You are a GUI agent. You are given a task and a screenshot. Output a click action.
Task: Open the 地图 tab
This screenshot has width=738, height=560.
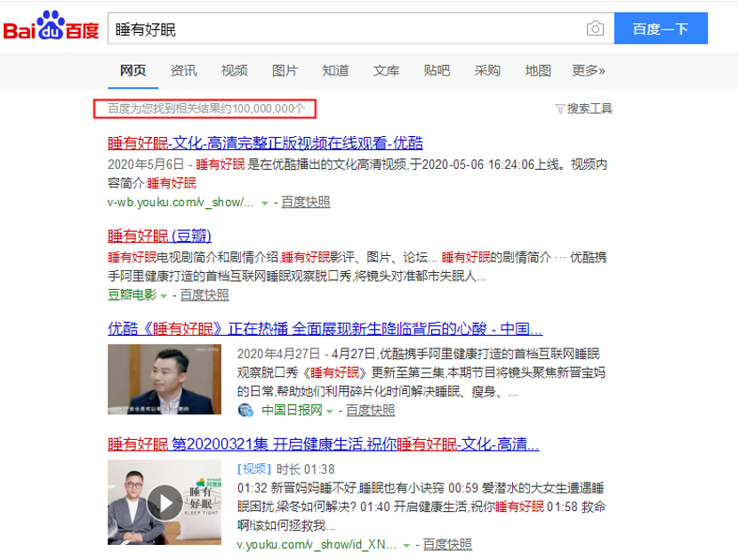click(538, 70)
